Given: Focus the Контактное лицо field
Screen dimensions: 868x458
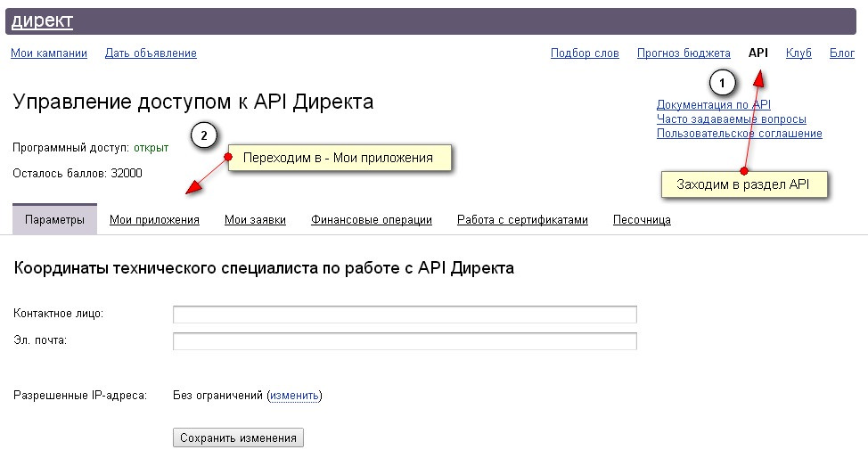Looking at the screenshot, I should click(x=405, y=314).
